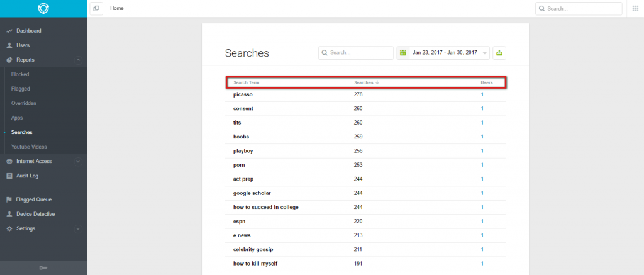This screenshot has height=275, width=644.
Task: Expand the Internet Access chevron
Action: click(x=78, y=162)
